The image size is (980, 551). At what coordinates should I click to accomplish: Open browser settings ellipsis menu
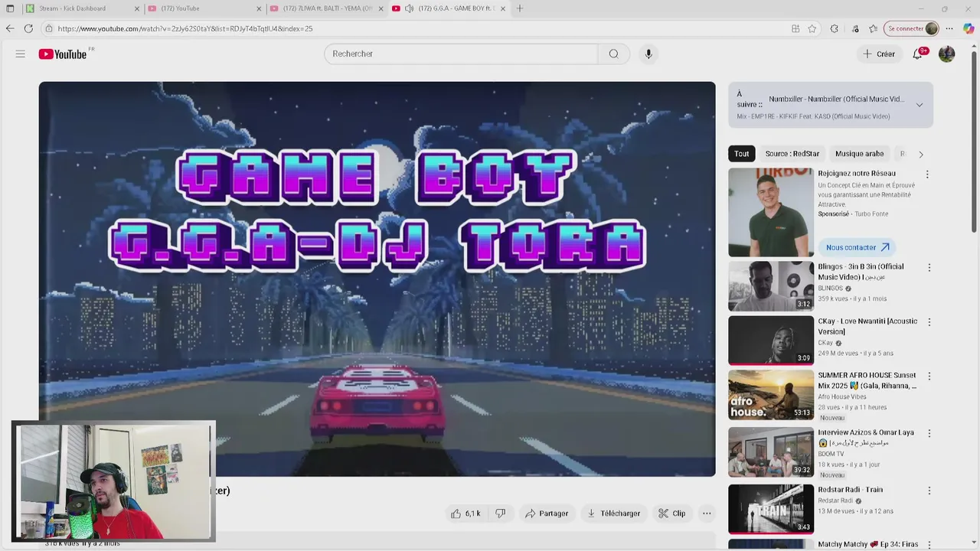coord(949,28)
